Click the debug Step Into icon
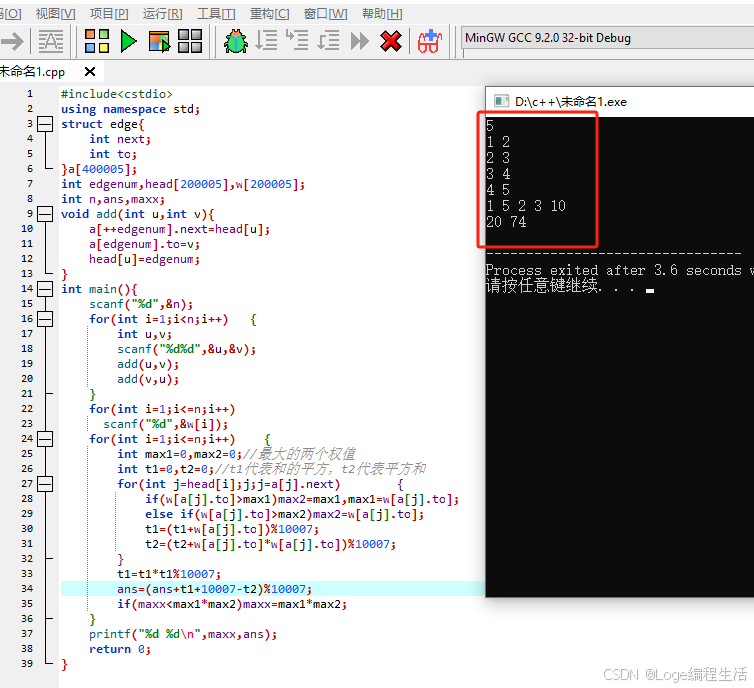754x688 pixels. tap(297, 40)
